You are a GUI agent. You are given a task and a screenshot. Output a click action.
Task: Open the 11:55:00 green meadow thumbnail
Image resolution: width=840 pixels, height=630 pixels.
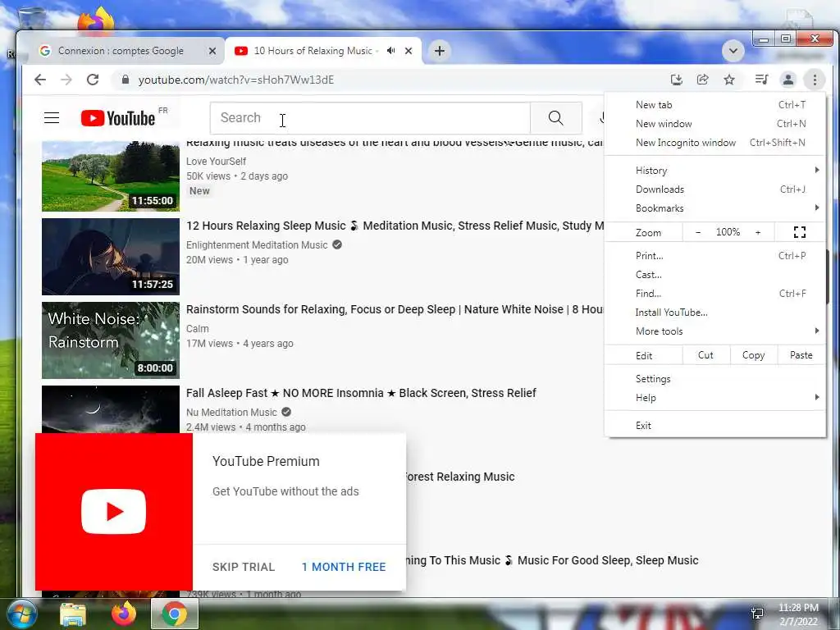pos(111,176)
